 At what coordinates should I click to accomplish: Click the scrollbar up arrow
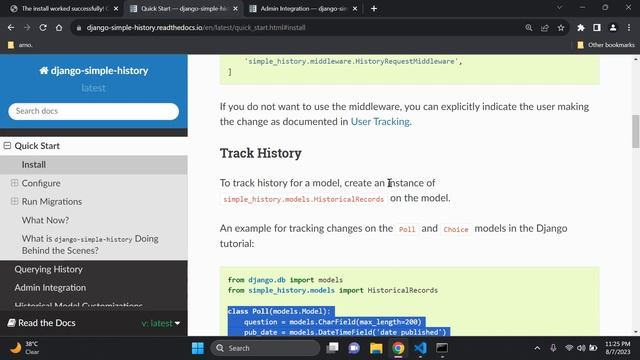[x=636, y=60]
